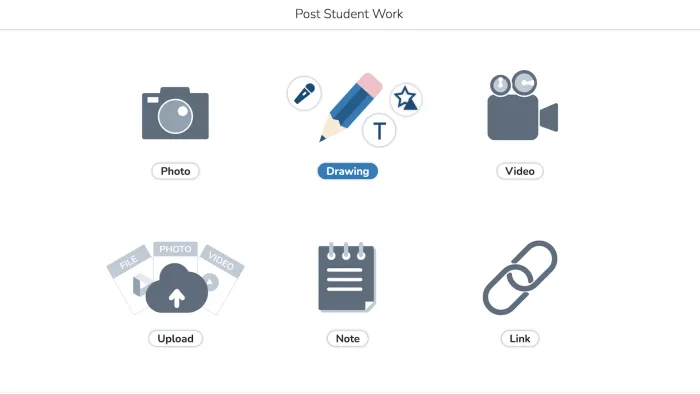Click the PHOTO document card in Upload
Image resolution: width=700 pixels, height=394 pixels.
tap(175, 255)
